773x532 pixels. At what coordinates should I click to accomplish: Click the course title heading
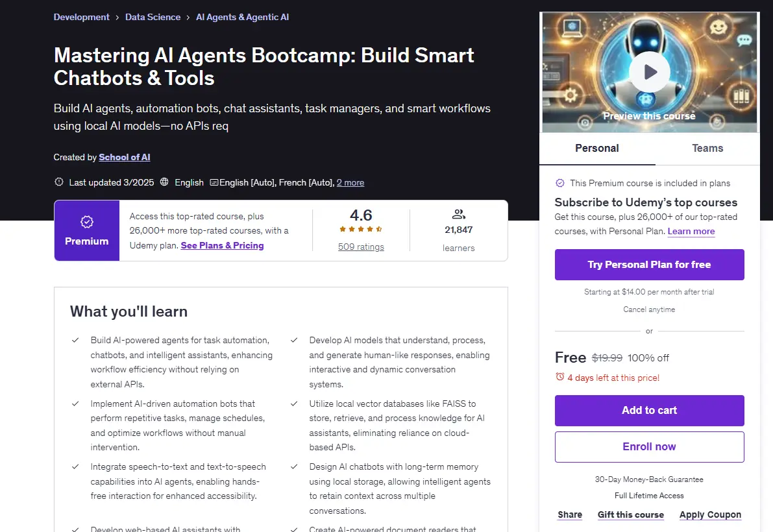264,66
